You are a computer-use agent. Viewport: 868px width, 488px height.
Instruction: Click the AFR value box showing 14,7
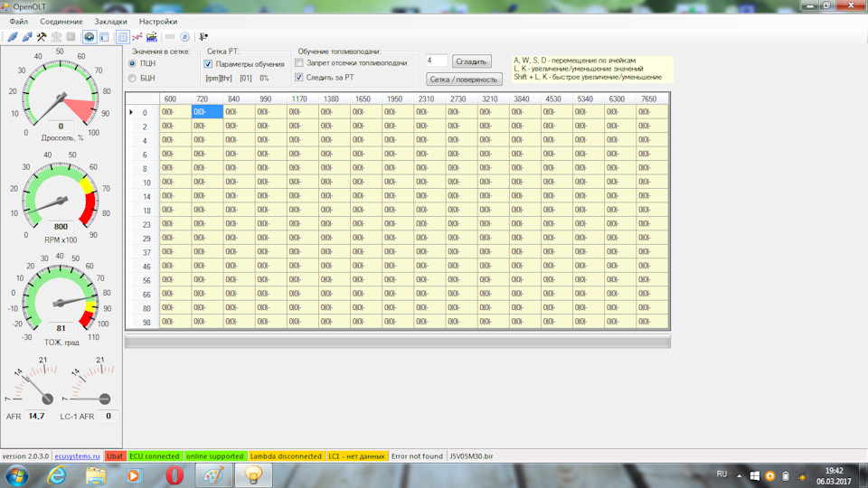(x=36, y=416)
